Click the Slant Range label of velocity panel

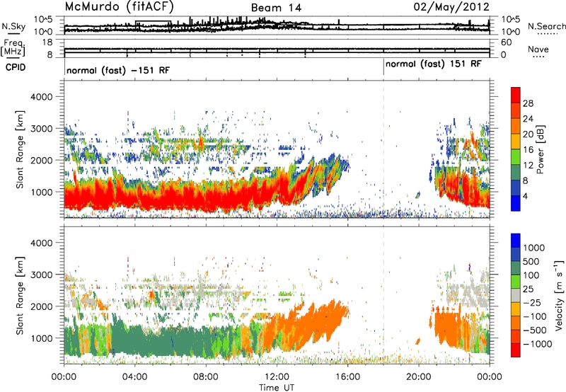(20, 296)
